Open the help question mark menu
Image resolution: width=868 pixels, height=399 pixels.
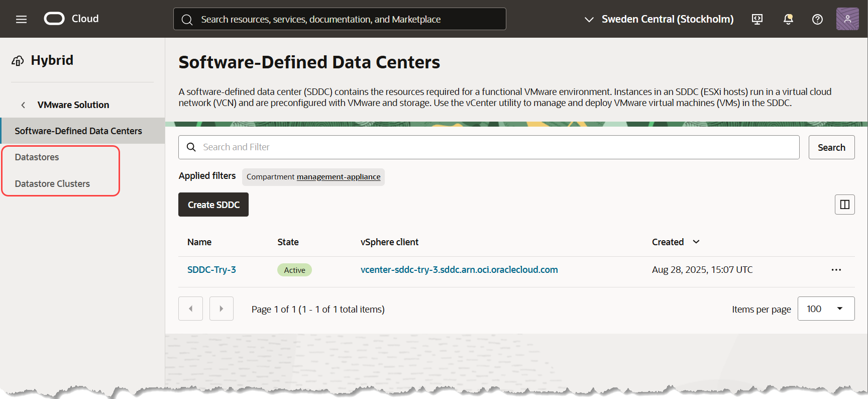tap(817, 19)
